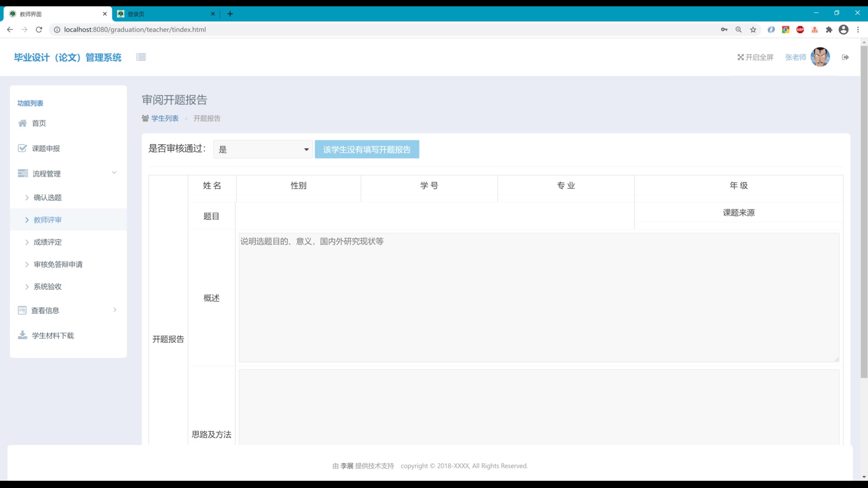868x488 pixels.
Task: Click the 张老师 profile avatar
Action: tap(820, 57)
